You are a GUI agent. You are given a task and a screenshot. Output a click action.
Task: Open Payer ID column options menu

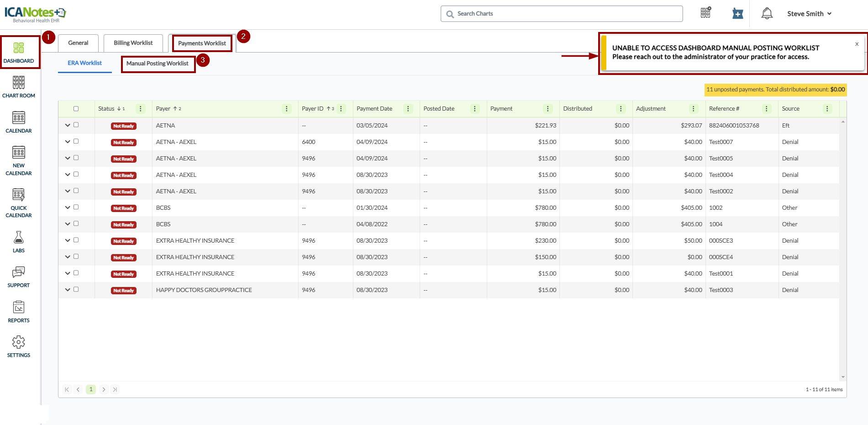point(341,109)
